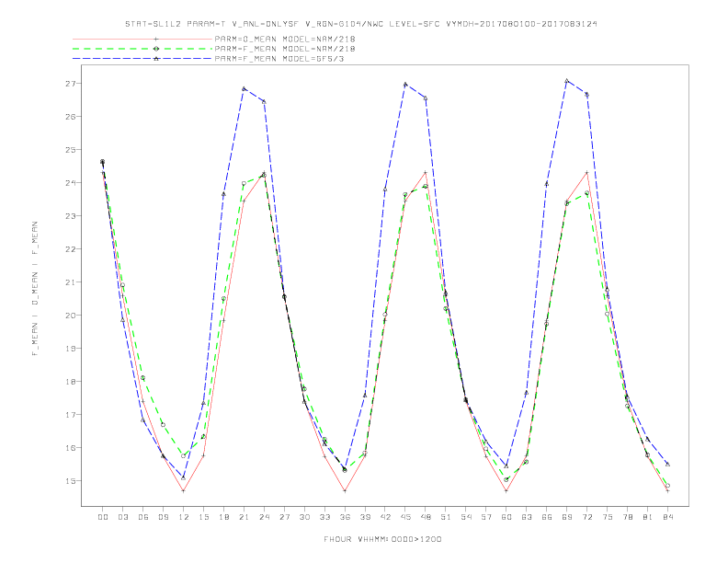Click green NAM circle marker at hour 12
The image size is (728, 563).
tap(184, 456)
